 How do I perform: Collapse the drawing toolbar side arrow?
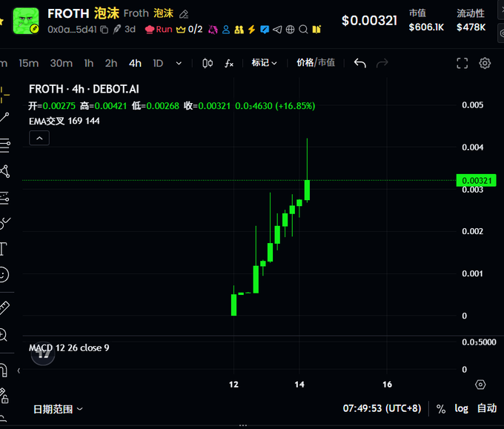pyautogui.click(x=19, y=370)
